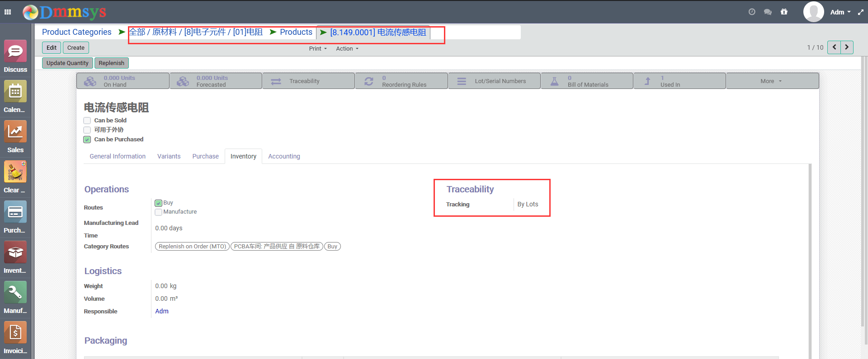Expand the More stat buttons dropdown
The image size is (868, 359).
click(773, 81)
